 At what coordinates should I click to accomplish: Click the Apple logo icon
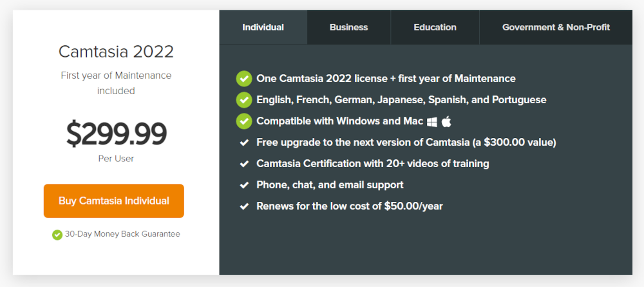click(446, 121)
